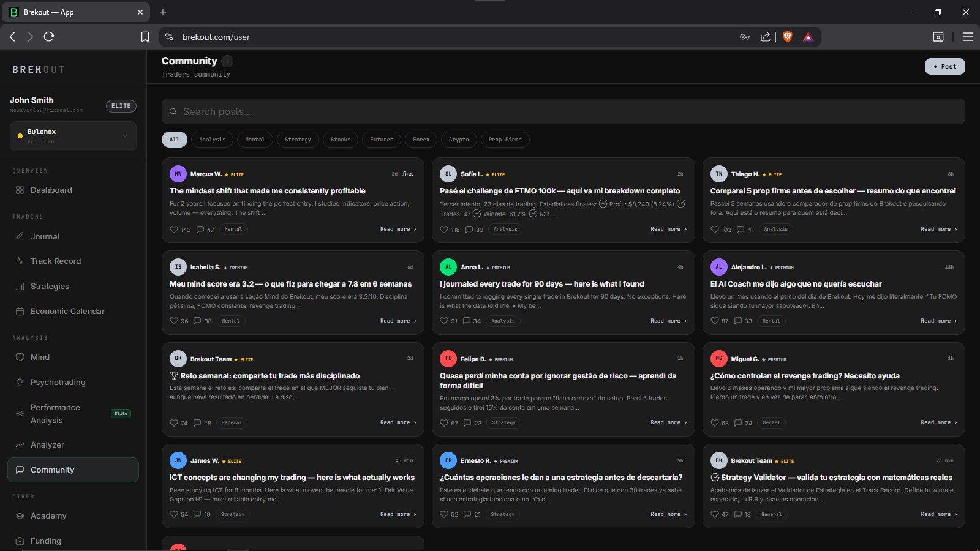The height and width of the screenshot is (551, 980).
Task: Open comments on Marcus W. post
Action: [200, 230]
